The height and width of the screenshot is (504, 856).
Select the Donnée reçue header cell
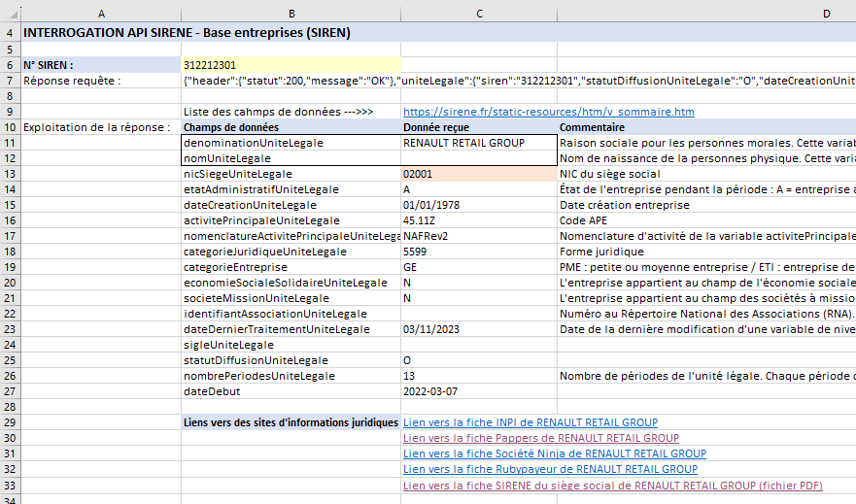point(479,127)
